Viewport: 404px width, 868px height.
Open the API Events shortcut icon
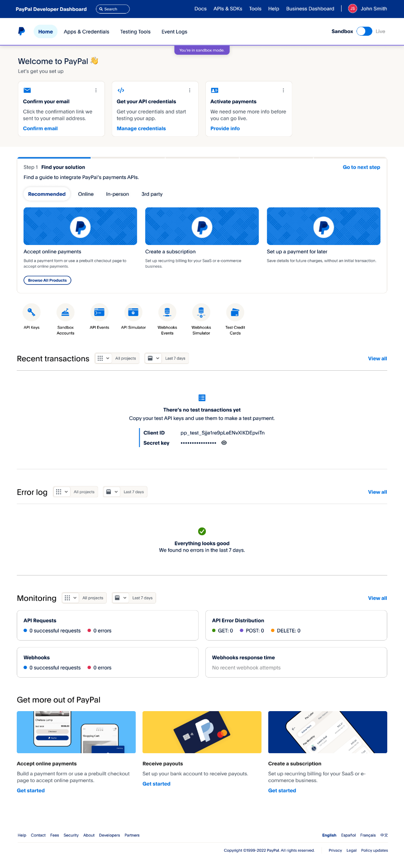100,312
